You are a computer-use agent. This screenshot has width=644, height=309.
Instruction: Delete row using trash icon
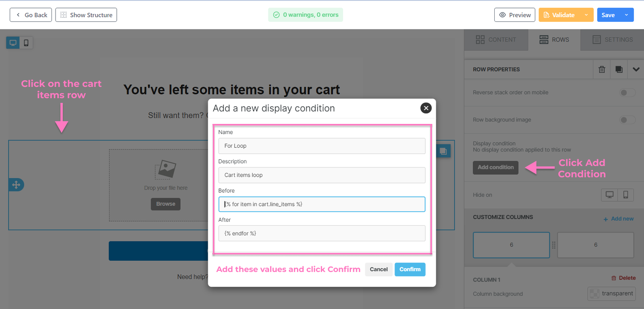click(602, 69)
